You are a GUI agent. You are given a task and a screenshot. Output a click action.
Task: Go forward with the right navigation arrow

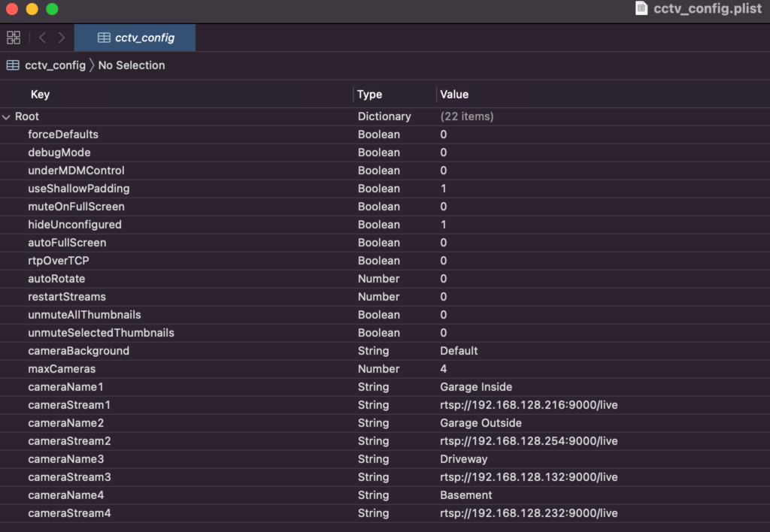point(62,38)
